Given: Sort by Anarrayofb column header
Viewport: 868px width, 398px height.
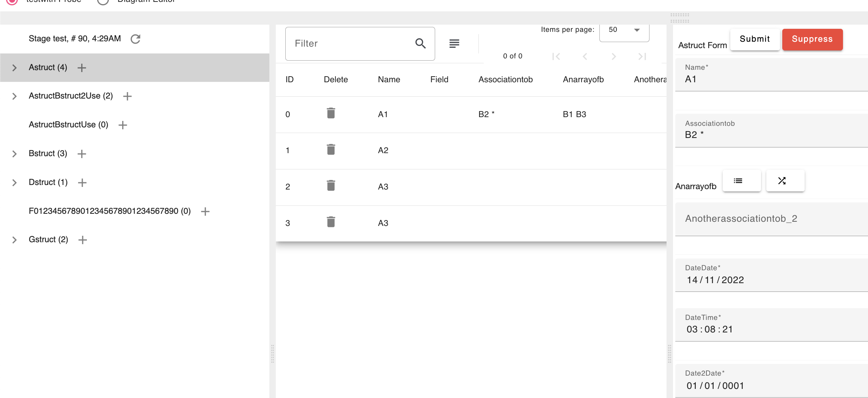Looking at the screenshot, I should pos(583,80).
